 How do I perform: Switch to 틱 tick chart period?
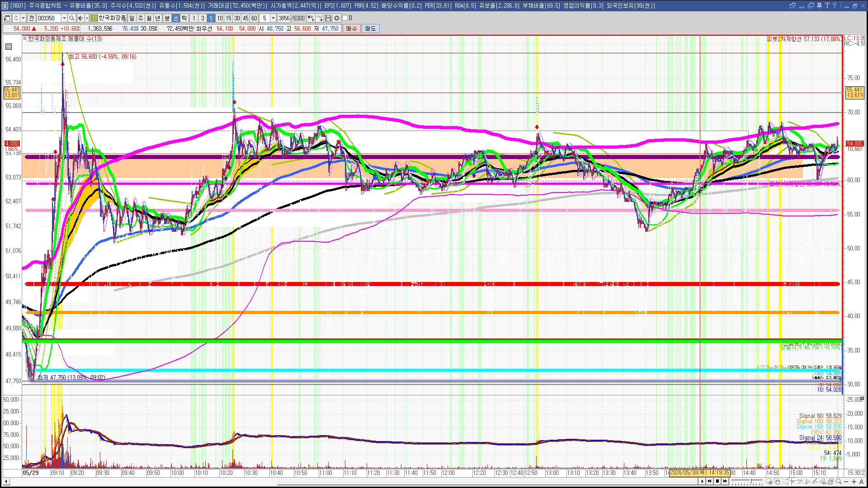tap(184, 18)
